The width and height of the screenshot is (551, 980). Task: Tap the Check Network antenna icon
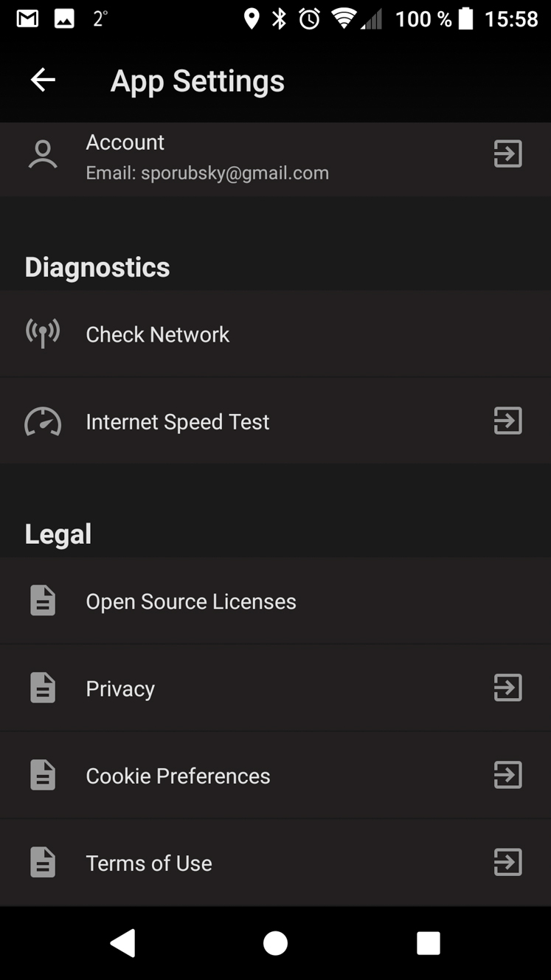(43, 334)
